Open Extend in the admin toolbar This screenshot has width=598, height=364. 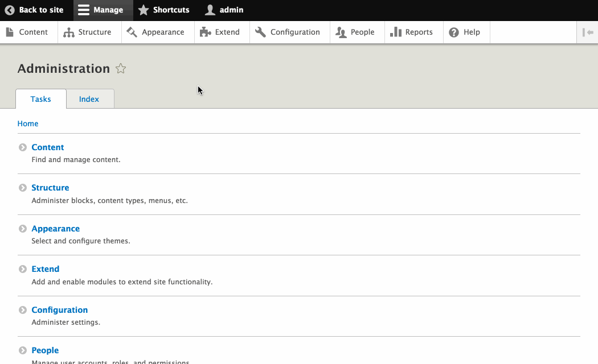[x=227, y=32]
